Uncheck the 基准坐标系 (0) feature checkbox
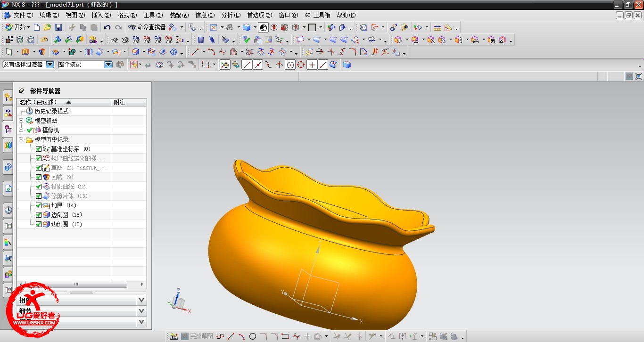 [x=39, y=149]
